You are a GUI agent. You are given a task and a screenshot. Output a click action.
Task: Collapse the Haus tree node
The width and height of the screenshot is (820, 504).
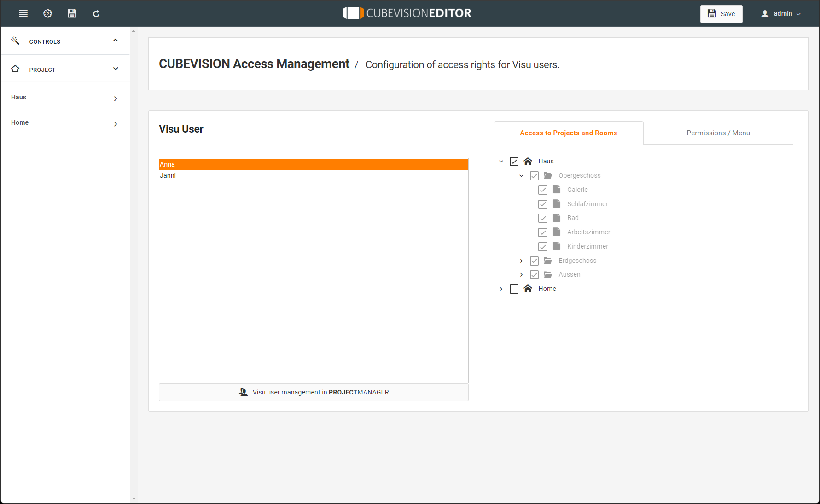coord(501,162)
